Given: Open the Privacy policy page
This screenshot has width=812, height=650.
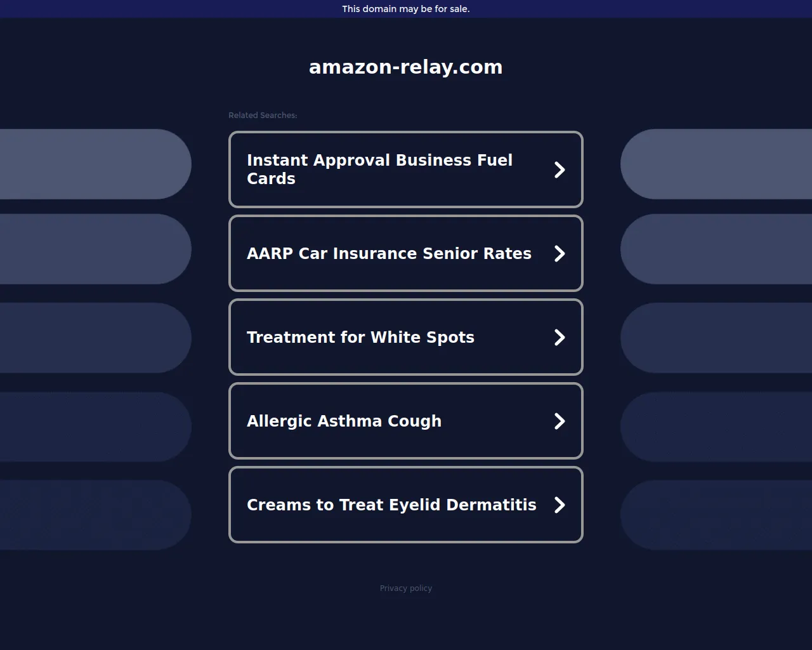Looking at the screenshot, I should (x=406, y=588).
